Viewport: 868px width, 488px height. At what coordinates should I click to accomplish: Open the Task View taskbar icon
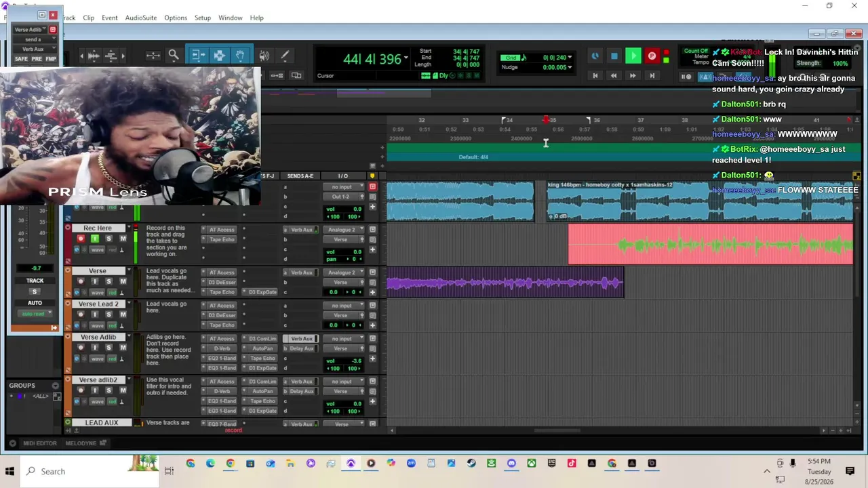click(x=169, y=471)
